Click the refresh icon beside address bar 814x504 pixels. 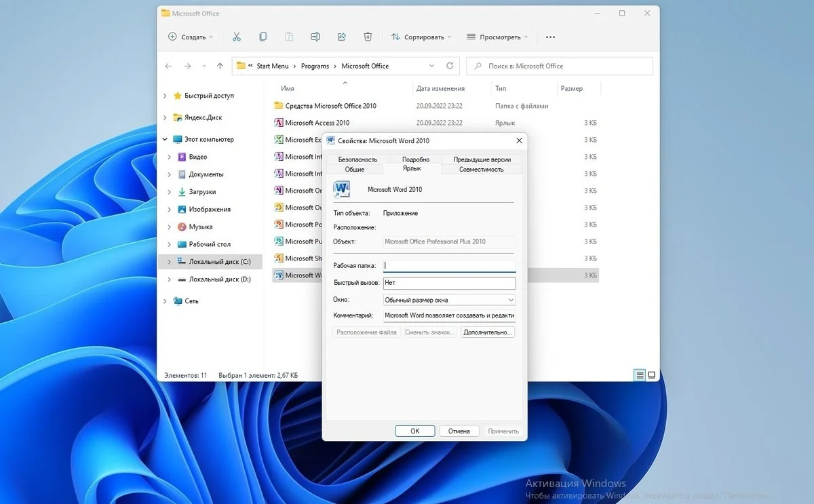[450, 66]
